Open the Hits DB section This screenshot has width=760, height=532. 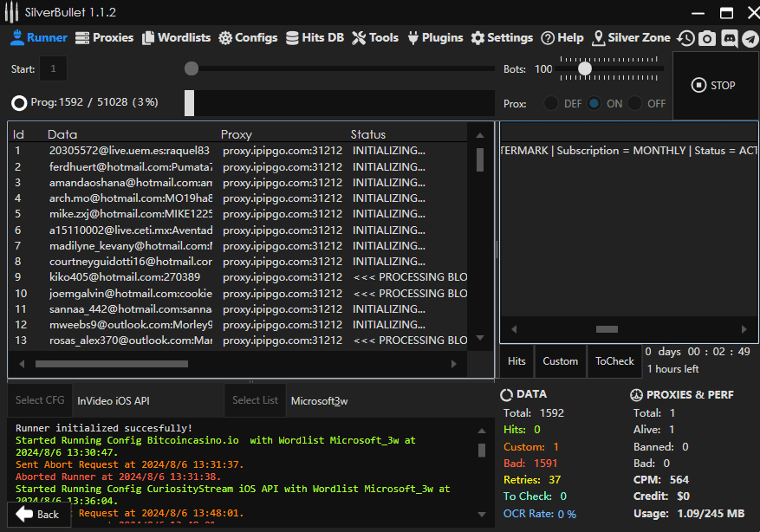pos(315,38)
